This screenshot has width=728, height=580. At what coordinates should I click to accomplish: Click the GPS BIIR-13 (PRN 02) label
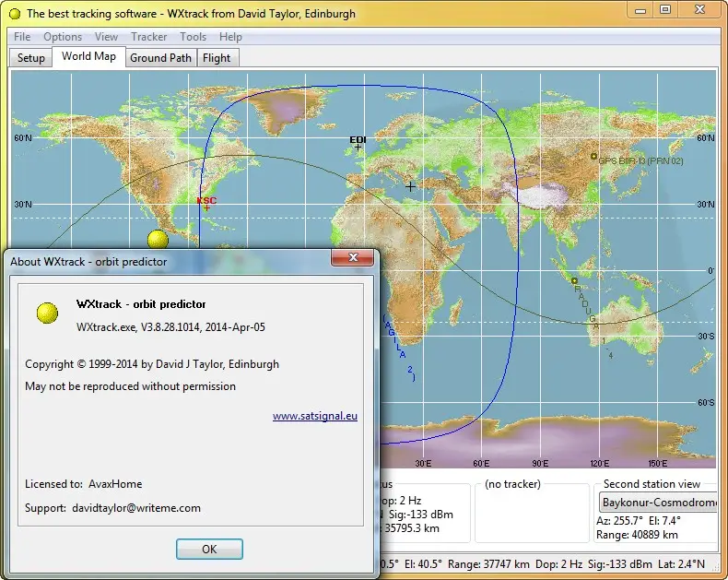pos(640,161)
